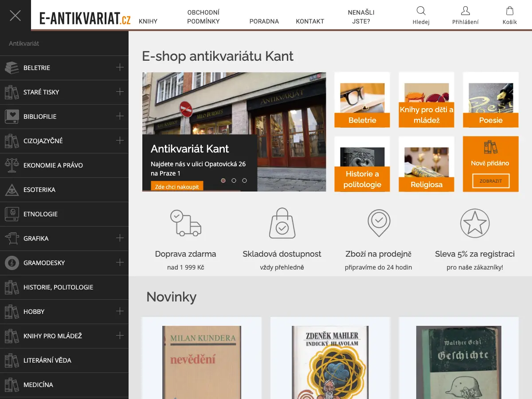Image resolution: width=532 pixels, height=399 pixels.
Task: Click the Sleva 5% star icon
Action: [x=475, y=223]
